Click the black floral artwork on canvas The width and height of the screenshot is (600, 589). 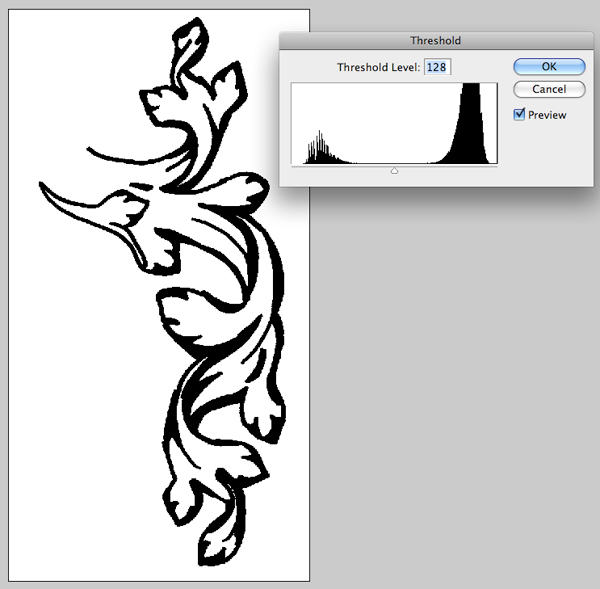coord(162,291)
